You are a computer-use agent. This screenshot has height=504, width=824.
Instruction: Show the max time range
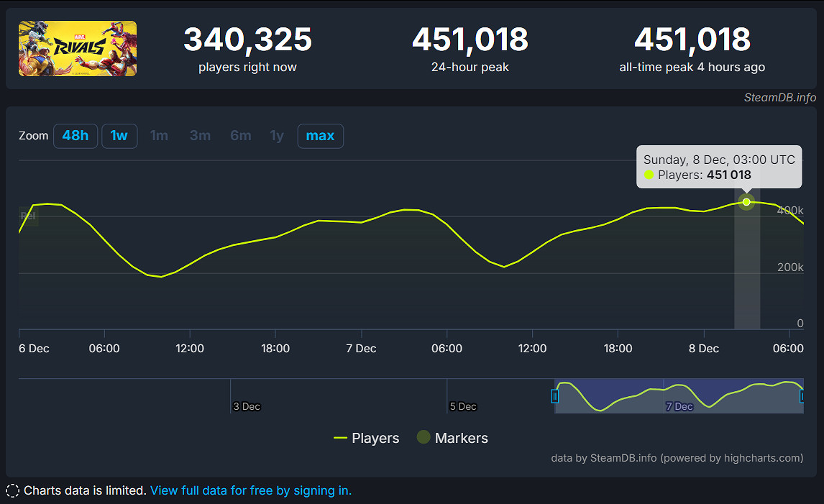click(x=320, y=136)
